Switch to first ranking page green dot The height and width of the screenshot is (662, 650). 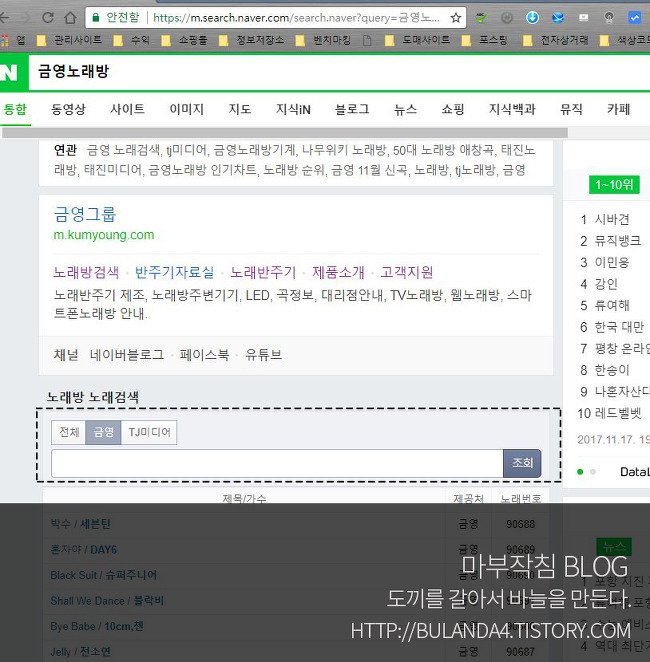pos(580,472)
